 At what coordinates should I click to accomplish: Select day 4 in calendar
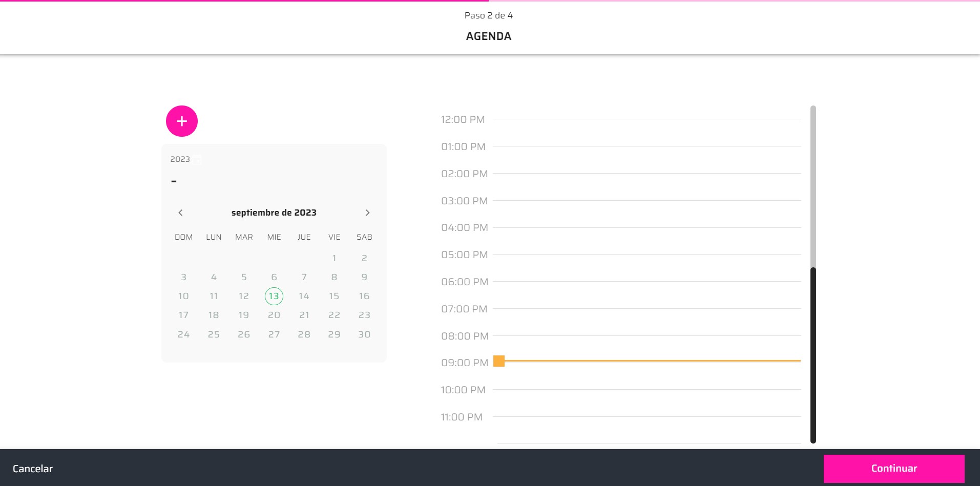click(x=214, y=277)
